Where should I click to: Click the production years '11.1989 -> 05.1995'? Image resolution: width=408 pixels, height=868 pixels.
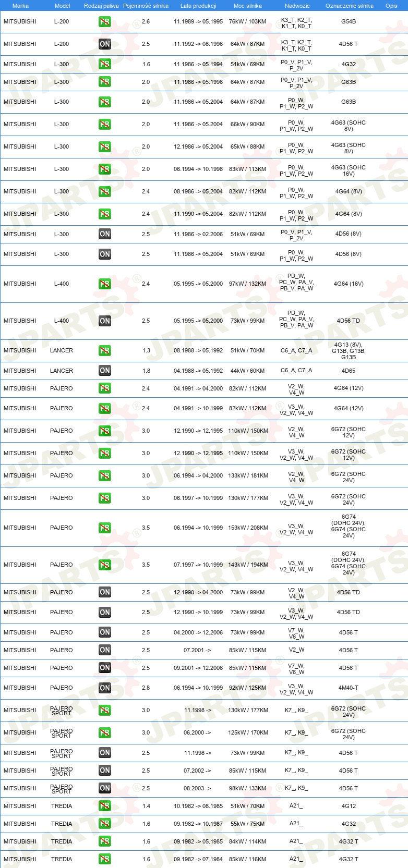pos(198,22)
